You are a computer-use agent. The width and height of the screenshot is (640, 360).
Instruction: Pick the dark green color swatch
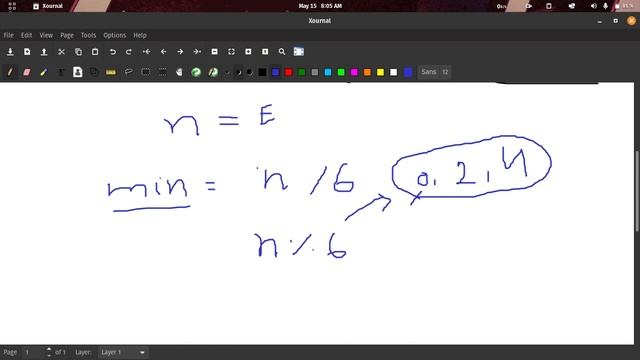click(302, 72)
